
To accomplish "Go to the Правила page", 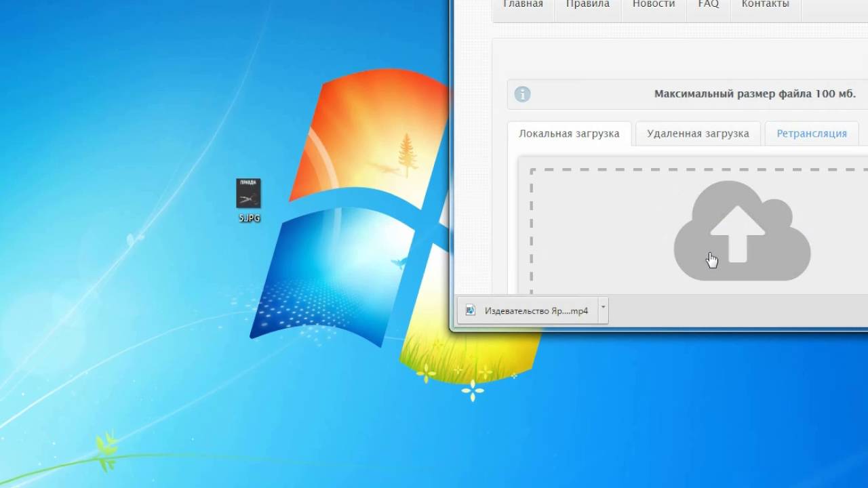I will pos(587,5).
